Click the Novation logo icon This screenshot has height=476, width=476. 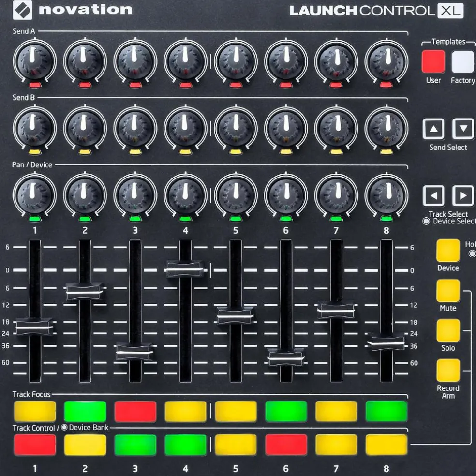22,10
